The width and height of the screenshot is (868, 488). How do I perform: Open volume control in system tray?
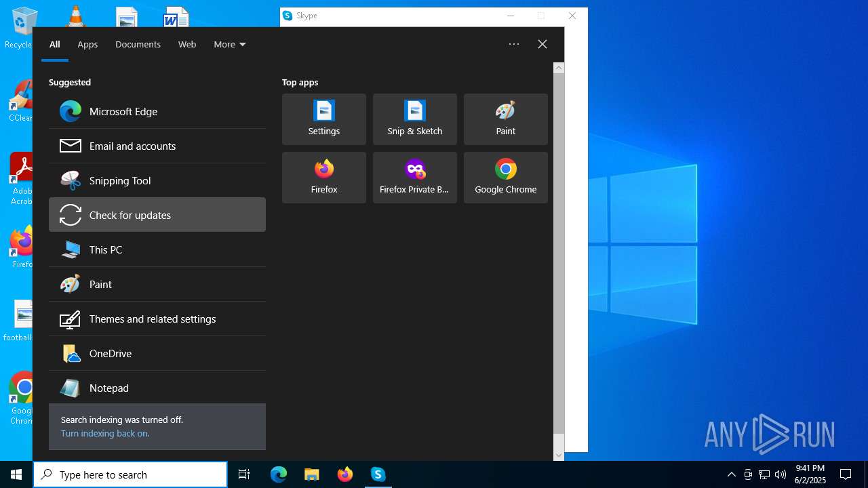tap(781, 474)
